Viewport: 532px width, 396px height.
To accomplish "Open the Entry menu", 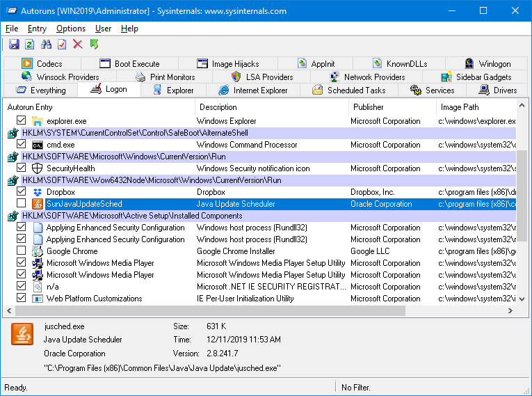I will [37, 29].
